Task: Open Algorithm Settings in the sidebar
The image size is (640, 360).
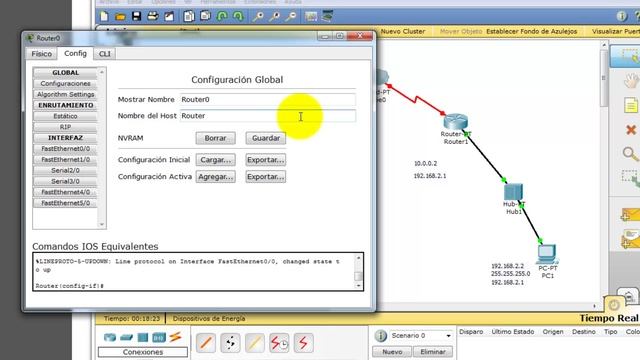Action: pyautogui.click(x=65, y=94)
